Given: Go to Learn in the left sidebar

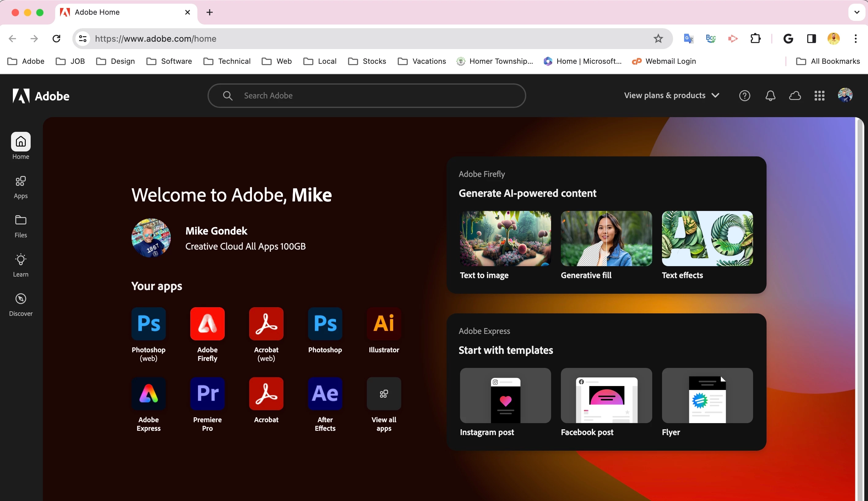Looking at the screenshot, I should click(x=21, y=265).
